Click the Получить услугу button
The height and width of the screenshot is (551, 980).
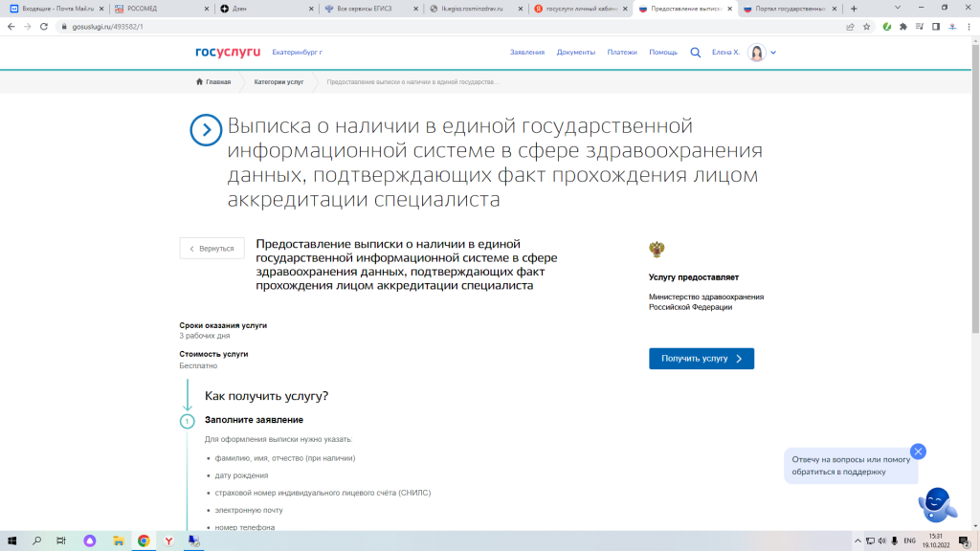[702, 359]
